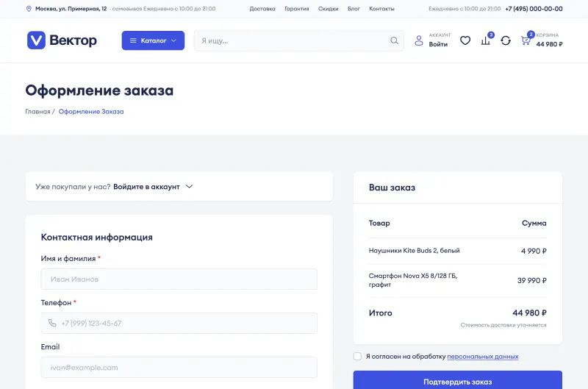The height and width of the screenshot is (389, 588).
Task: Open the shopping cart icon
Action: pyautogui.click(x=526, y=40)
